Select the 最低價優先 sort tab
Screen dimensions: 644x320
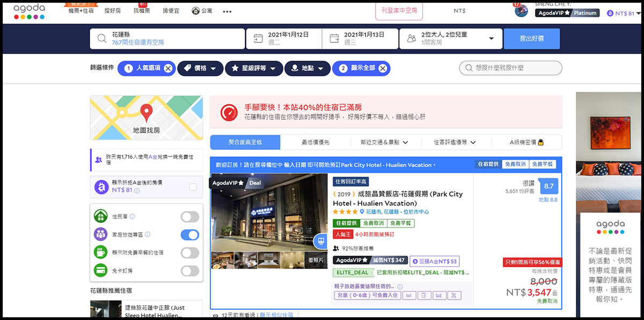point(315,142)
